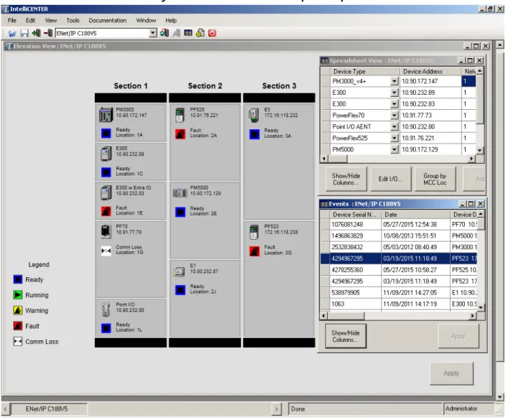
Task: Click the Device Serial N... column header
Action: click(355, 215)
